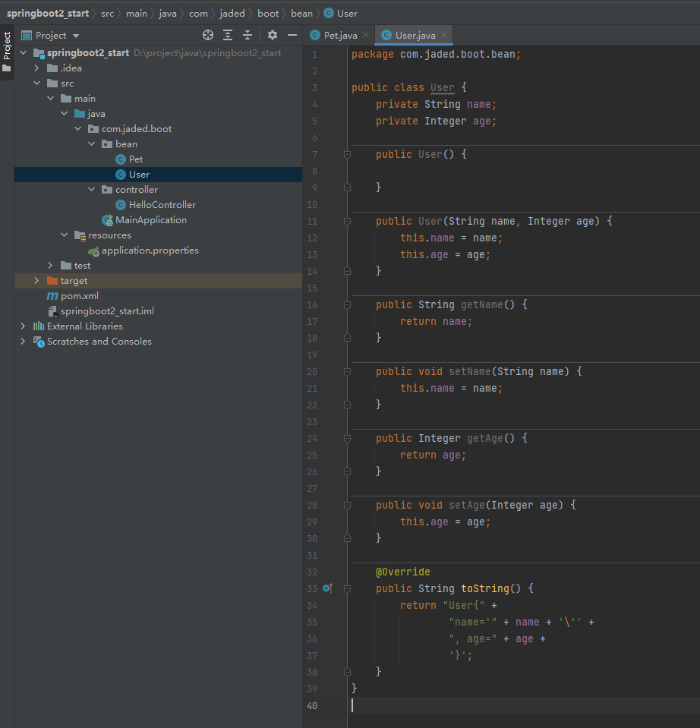Select HelloController class in the tree

click(162, 205)
